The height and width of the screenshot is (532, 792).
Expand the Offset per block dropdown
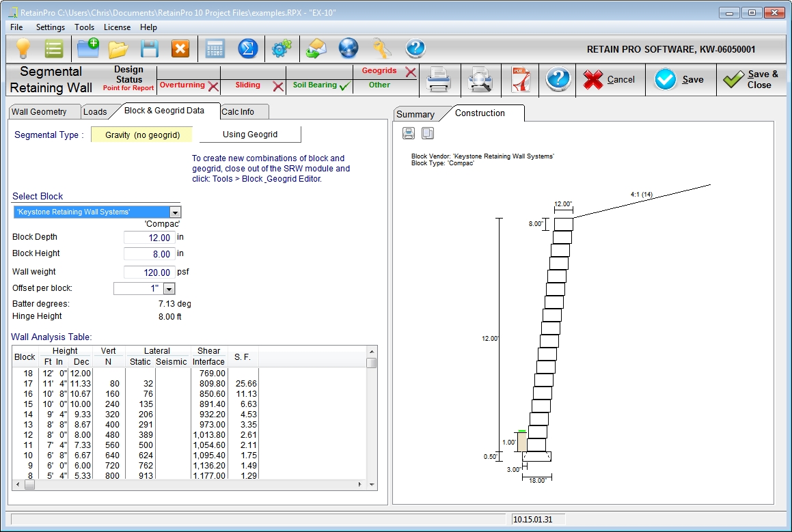tap(169, 289)
